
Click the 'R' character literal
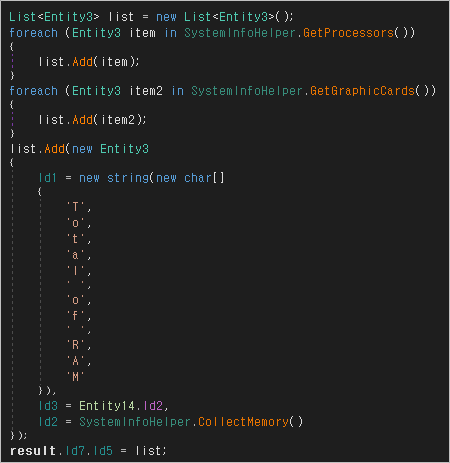pyautogui.click(x=75, y=345)
